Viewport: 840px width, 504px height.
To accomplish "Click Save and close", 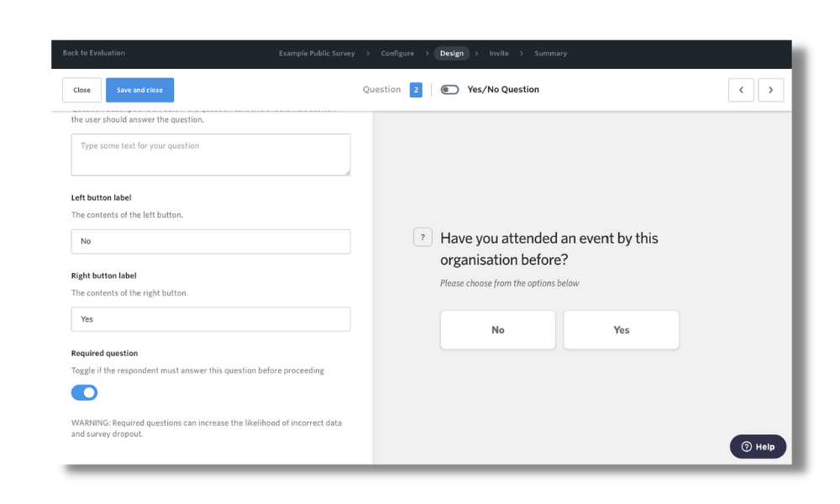I will (x=139, y=90).
